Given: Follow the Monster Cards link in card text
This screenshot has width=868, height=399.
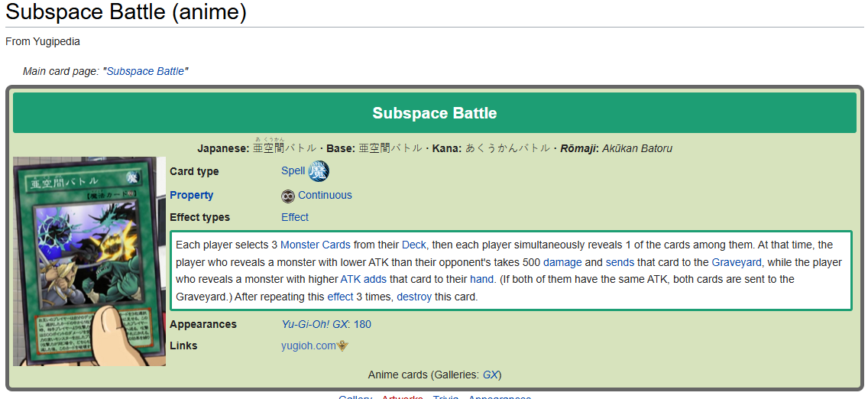Looking at the screenshot, I should click(316, 245).
